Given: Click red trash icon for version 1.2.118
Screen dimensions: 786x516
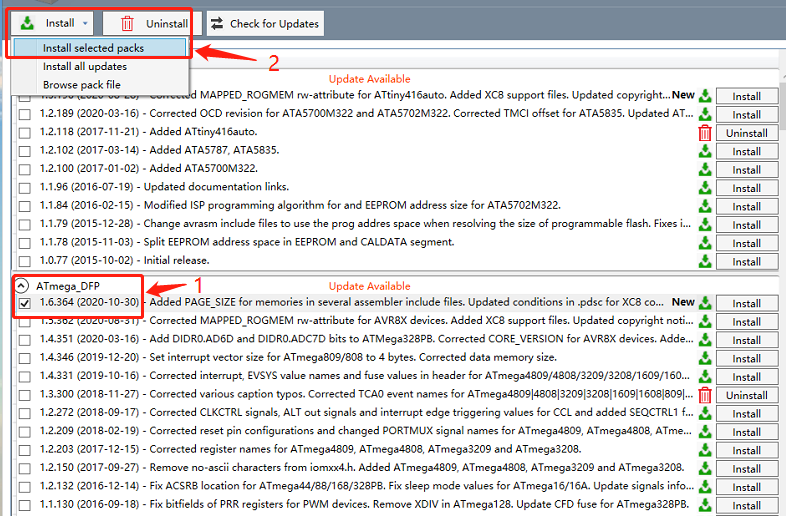Looking at the screenshot, I should pos(705,132).
